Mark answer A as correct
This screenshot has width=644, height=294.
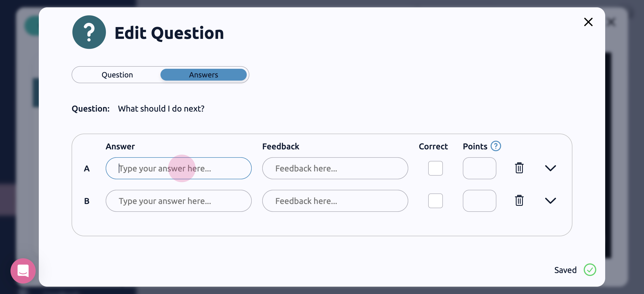435,168
